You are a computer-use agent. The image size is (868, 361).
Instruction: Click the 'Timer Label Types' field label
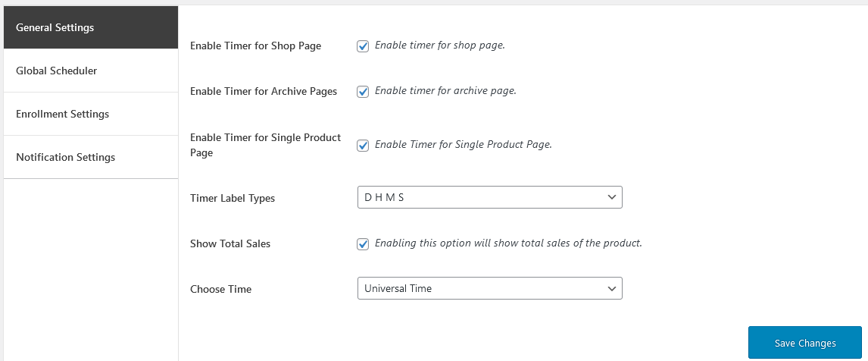233,199
